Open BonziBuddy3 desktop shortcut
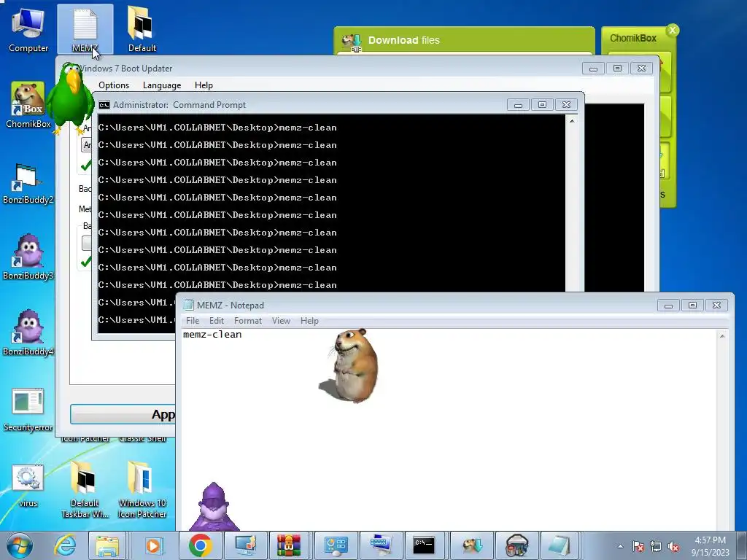 pyautogui.click(x=28, y=257)
